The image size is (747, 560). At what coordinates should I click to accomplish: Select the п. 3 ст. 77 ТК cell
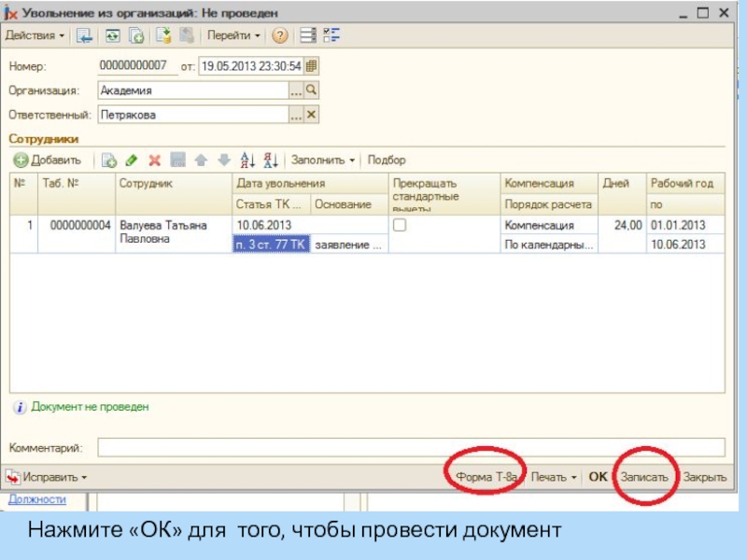269,245
